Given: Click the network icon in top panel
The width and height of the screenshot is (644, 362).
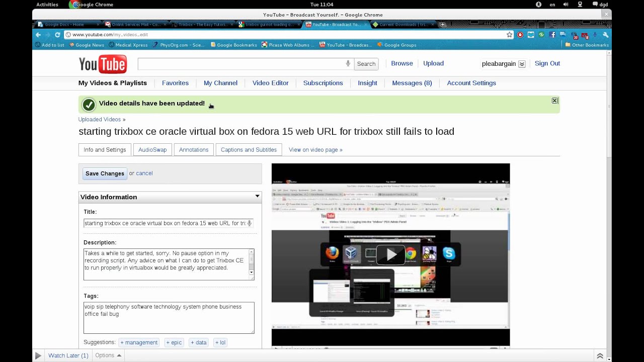Looking at the screenshot, I should pos(579,5).
